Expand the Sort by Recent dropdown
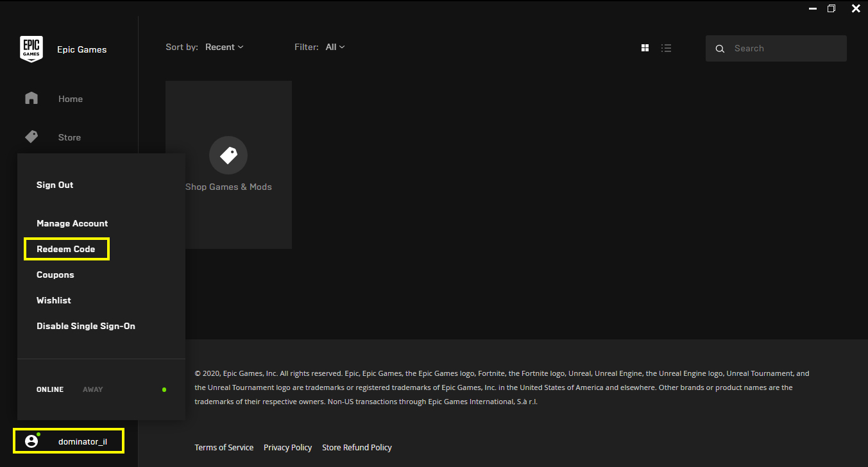868x467 pixels. [224, 47]
